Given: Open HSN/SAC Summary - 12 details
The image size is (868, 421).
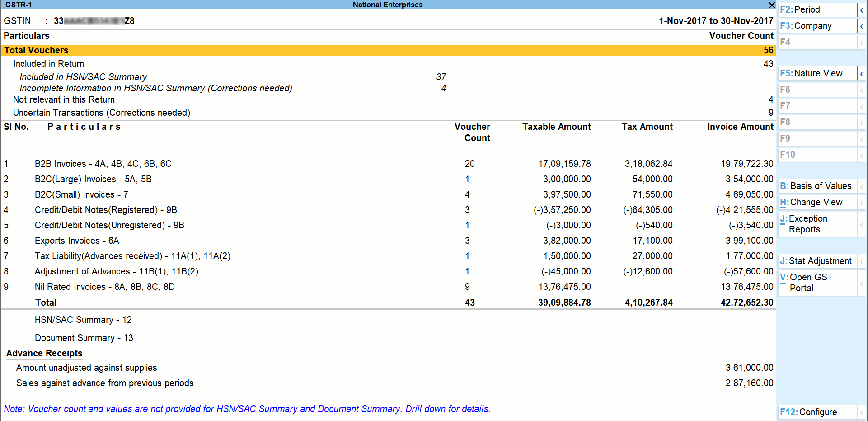Looking at the screenshot, I should tap(83, 320).
